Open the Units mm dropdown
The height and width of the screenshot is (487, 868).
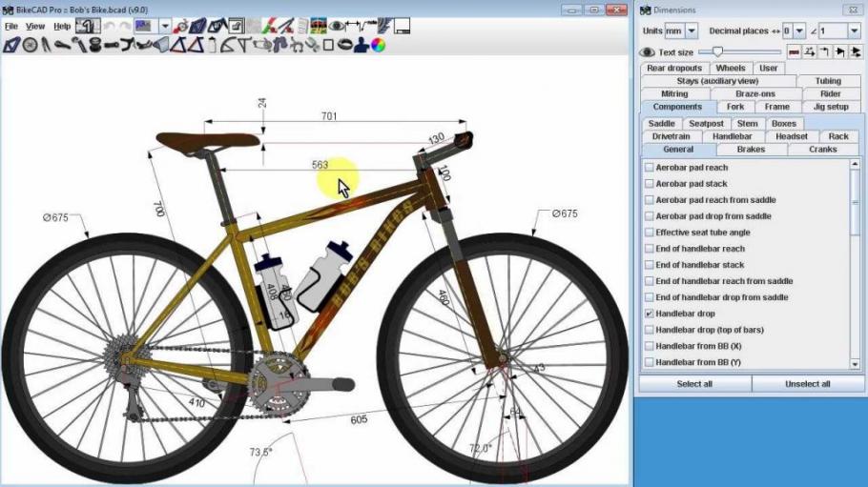pyautogui.click(x=692, y=31)
